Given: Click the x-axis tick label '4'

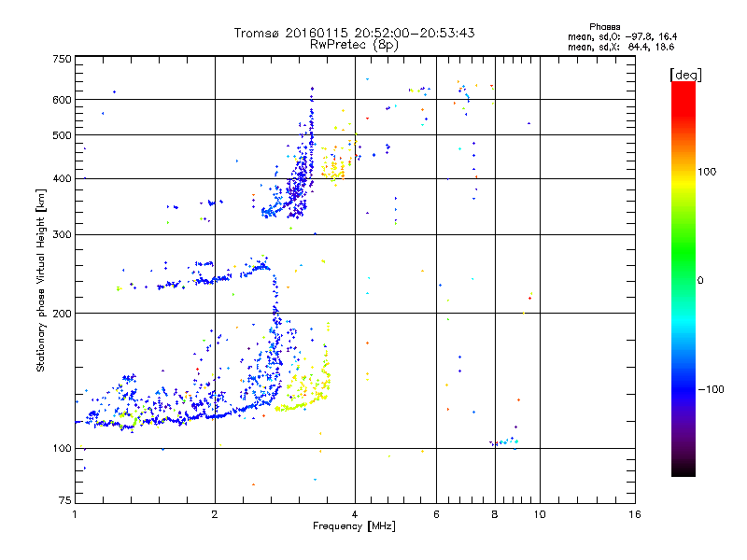Looking at the screenshot, I should (355, 514).
